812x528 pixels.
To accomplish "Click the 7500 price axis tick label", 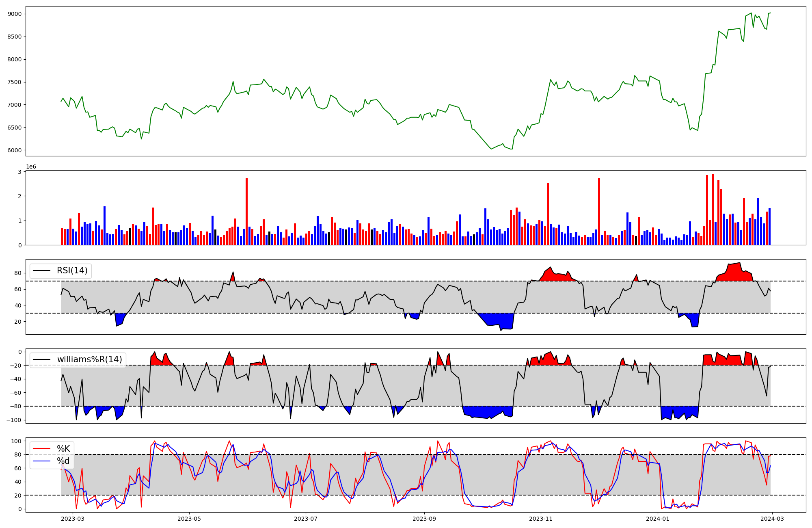I will 15,82.
